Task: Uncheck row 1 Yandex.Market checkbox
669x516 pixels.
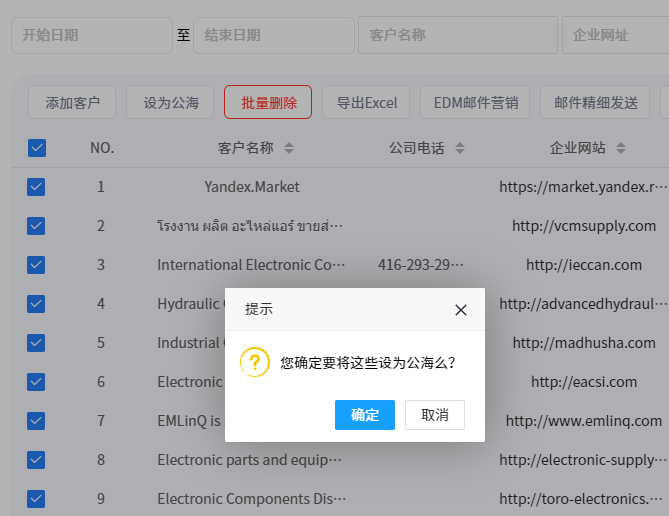Action: click(x=36, y=187)
